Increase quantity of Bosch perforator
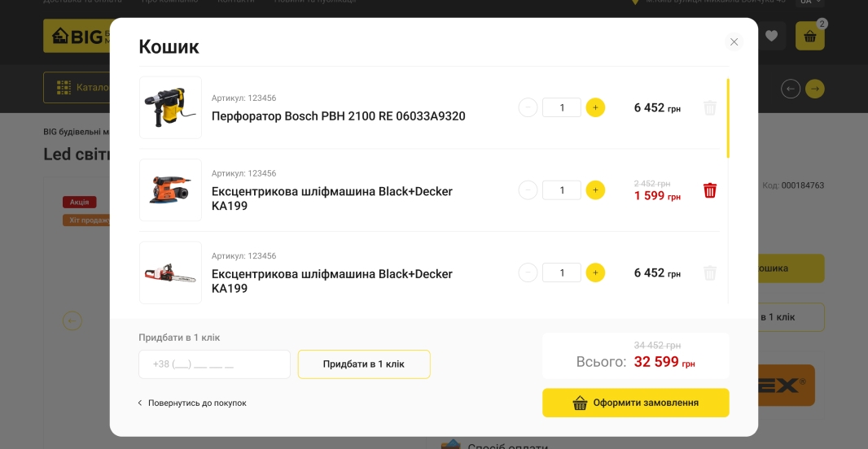The width and height of the screenshot is (868, 449). coord(595,107)
